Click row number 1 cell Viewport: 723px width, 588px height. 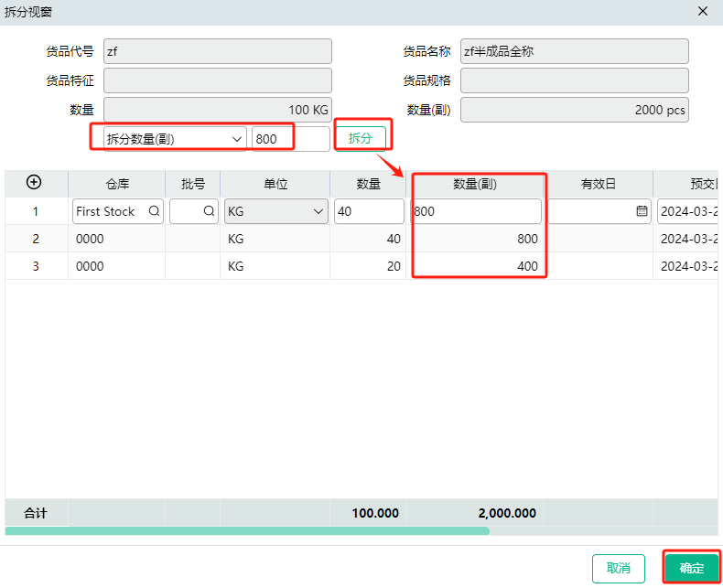point(36,211)
